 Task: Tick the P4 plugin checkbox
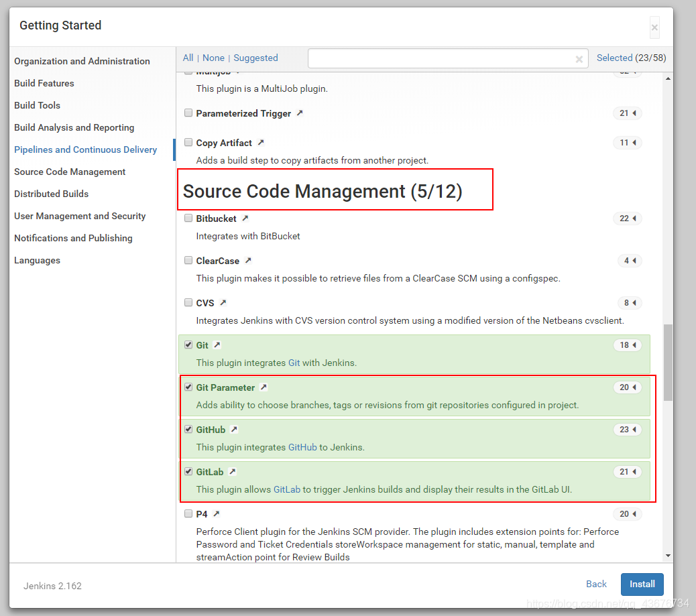coord(188,513)
